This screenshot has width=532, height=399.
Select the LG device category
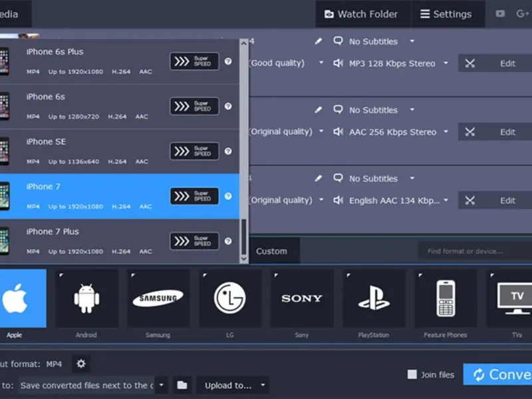tap(230, 298)
